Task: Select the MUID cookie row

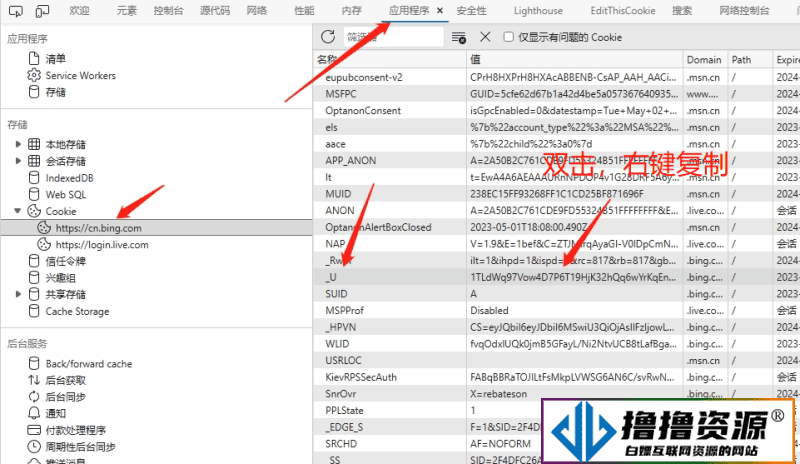Action: tap(557, 194)
